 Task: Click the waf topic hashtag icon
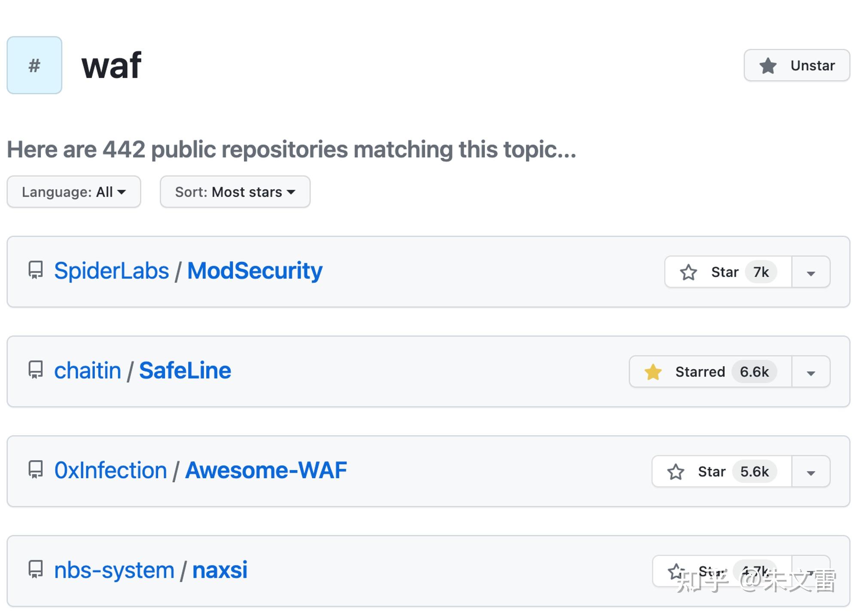click(34, 65)
